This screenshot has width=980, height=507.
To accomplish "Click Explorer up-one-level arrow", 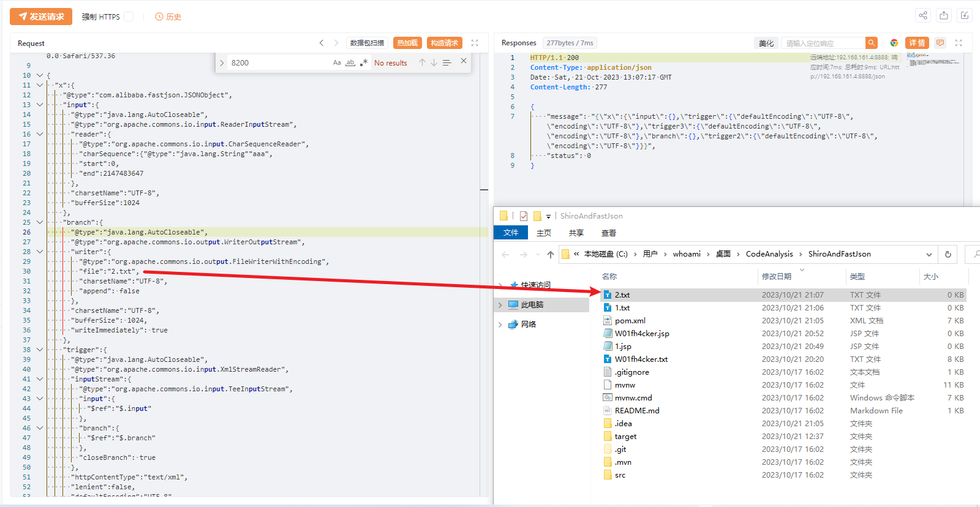I will click(551, 254).
